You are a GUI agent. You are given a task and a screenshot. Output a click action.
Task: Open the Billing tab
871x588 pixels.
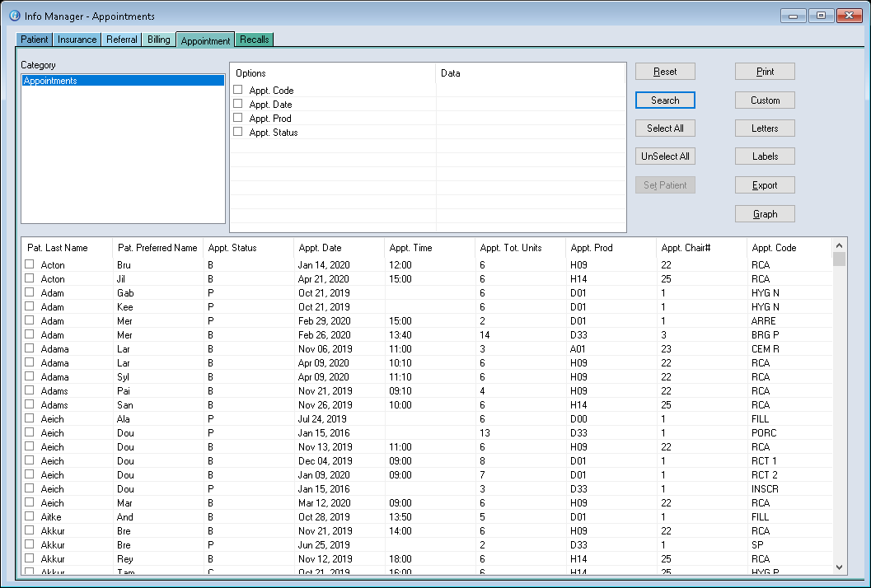(x=159, y=40)
